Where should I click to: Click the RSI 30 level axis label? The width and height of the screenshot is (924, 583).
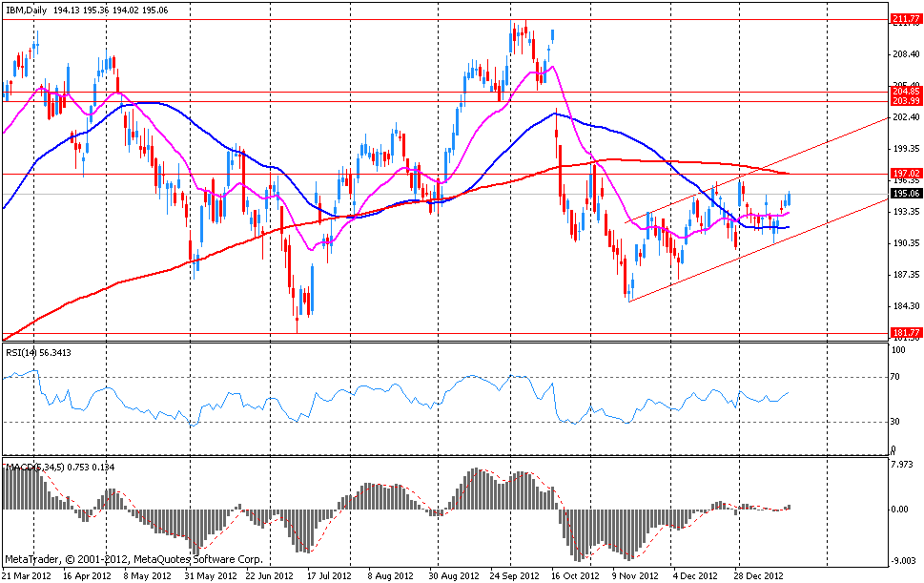click(895, 422)
